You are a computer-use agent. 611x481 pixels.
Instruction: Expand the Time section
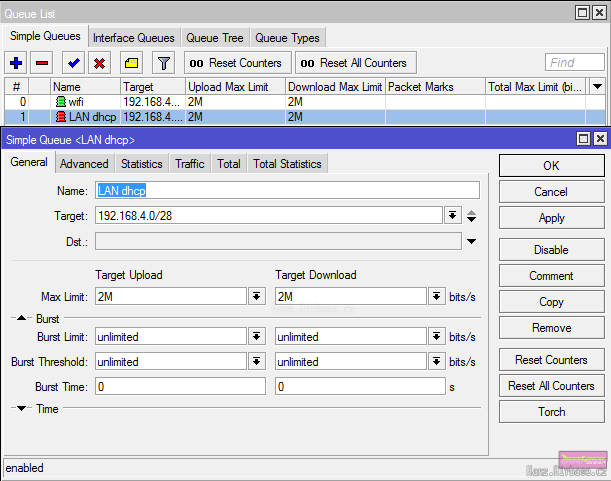tap(21, 408)
